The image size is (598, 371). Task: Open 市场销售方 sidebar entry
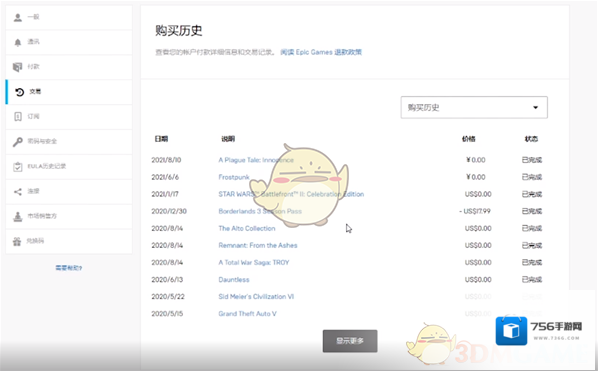[x=69, y=216]
